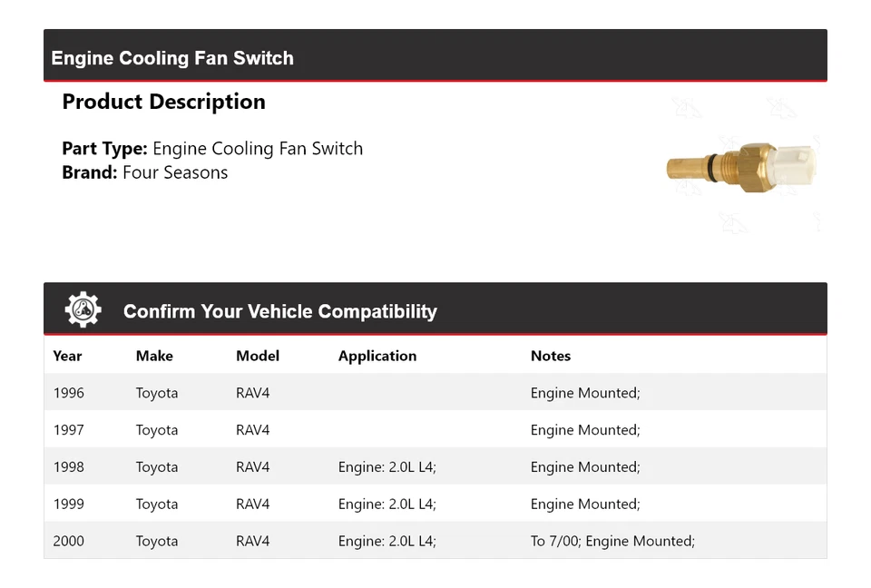Click the Toyota make cell in the 1999 row
871x588 pixels.
(157, 505)
